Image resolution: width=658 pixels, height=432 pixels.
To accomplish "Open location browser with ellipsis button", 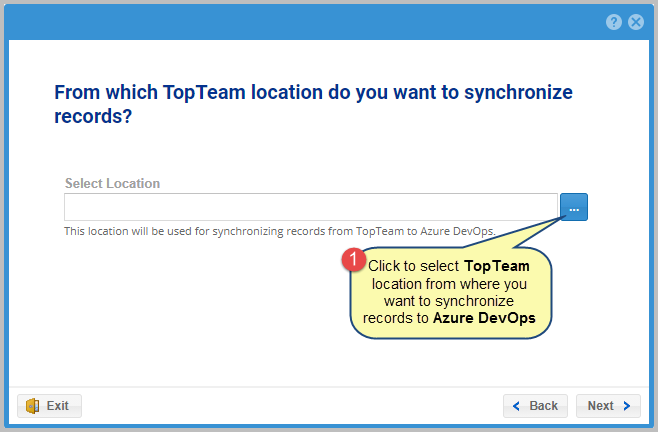I will [x=574, y=207].
